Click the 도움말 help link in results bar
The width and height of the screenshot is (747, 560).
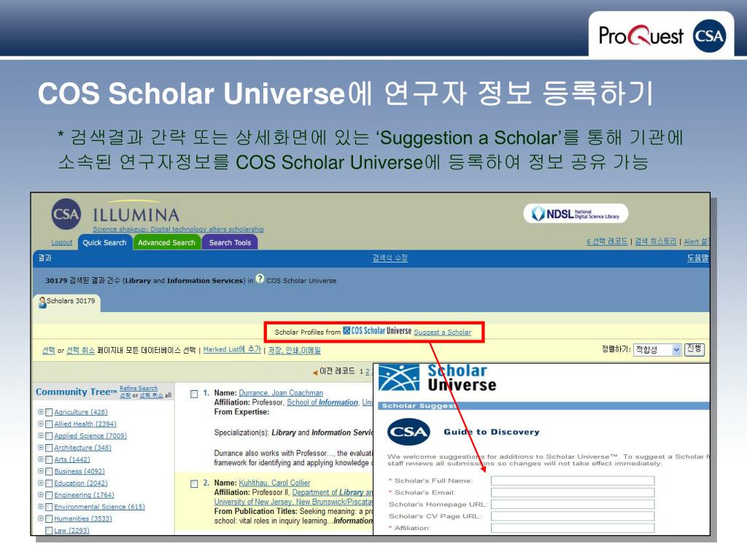tap(697, 258)
